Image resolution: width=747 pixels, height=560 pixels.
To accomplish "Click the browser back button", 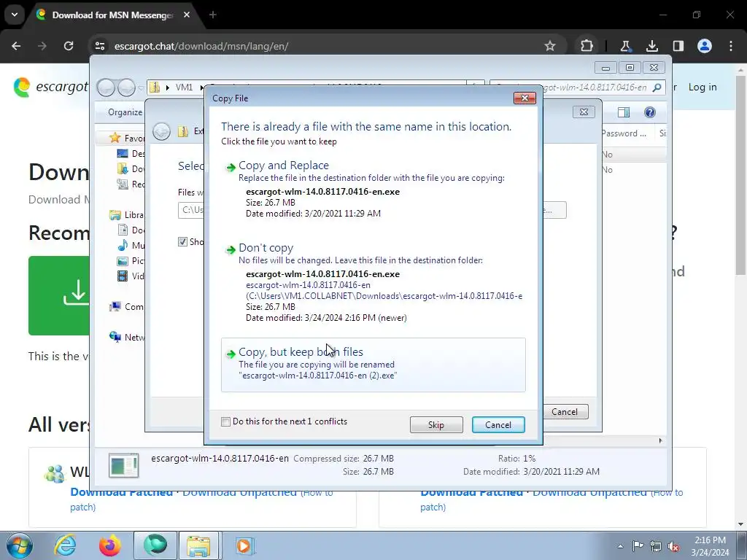I will [16, 46].
